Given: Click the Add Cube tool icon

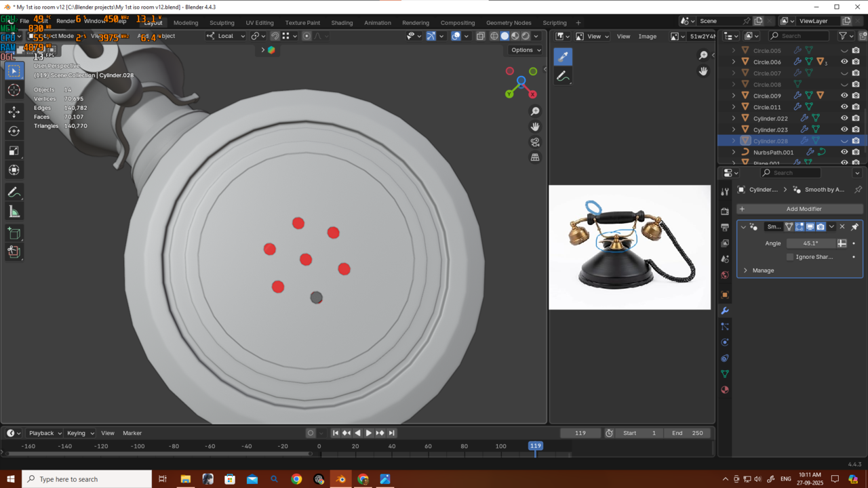Looking at the screenshot, I should pyautogui.click(x=14, y=234).
